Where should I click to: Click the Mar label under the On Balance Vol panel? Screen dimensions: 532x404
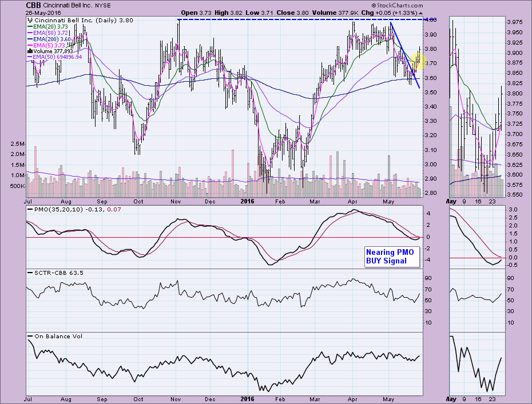[x=315, y=399]
